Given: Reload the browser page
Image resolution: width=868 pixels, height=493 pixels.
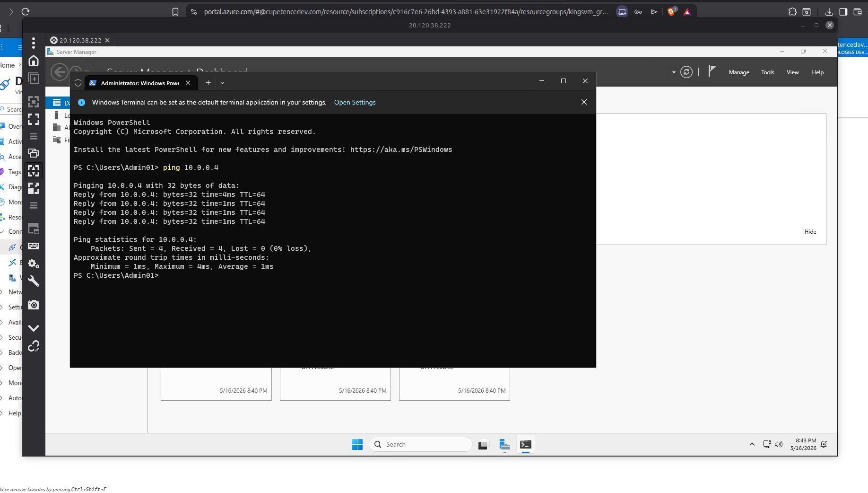Looking at the screenshot, I should (x=26, y=11).
